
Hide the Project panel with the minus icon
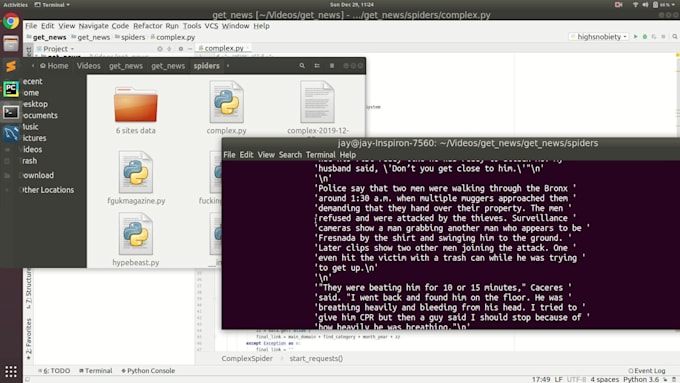190,49
